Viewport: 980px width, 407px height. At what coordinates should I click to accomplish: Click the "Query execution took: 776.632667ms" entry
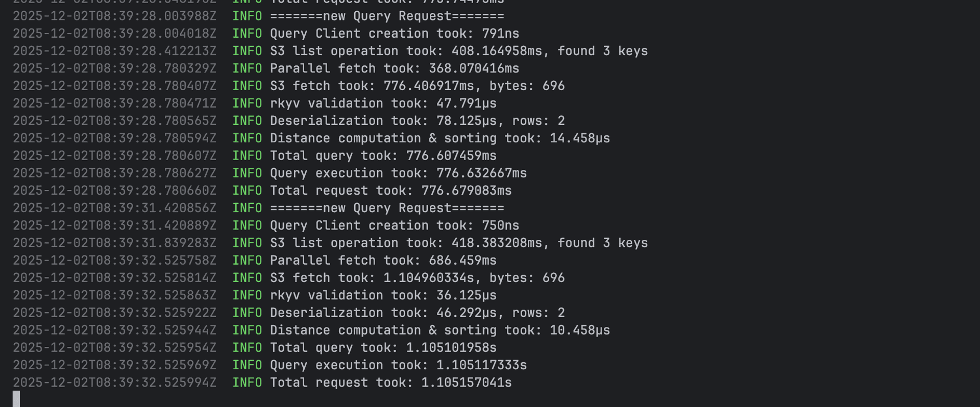tap(398, 173)
